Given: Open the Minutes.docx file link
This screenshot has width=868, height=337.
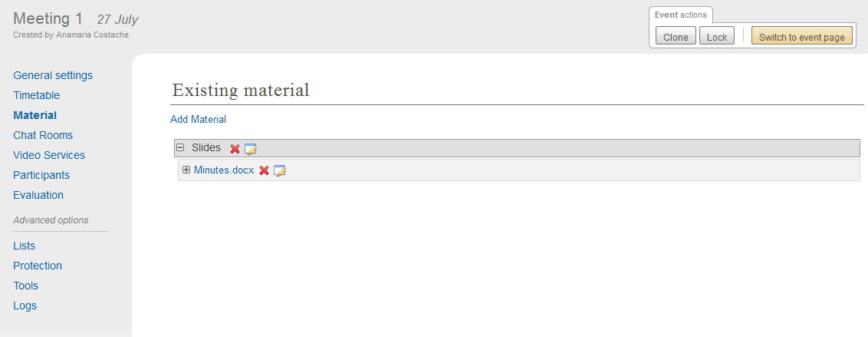Looking at the screenshot, I should 223,170.
